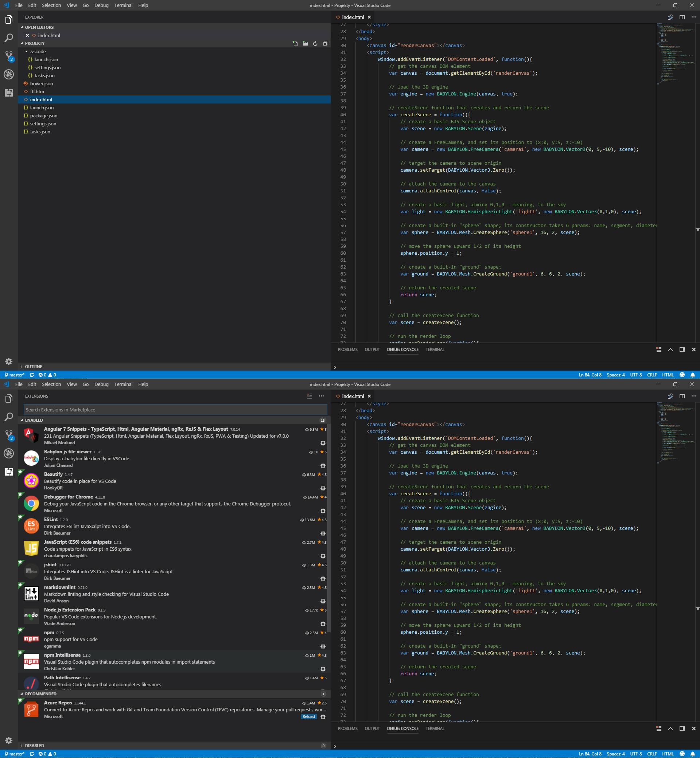Click Reload button for Azure Repos

(x=308, y=716)
